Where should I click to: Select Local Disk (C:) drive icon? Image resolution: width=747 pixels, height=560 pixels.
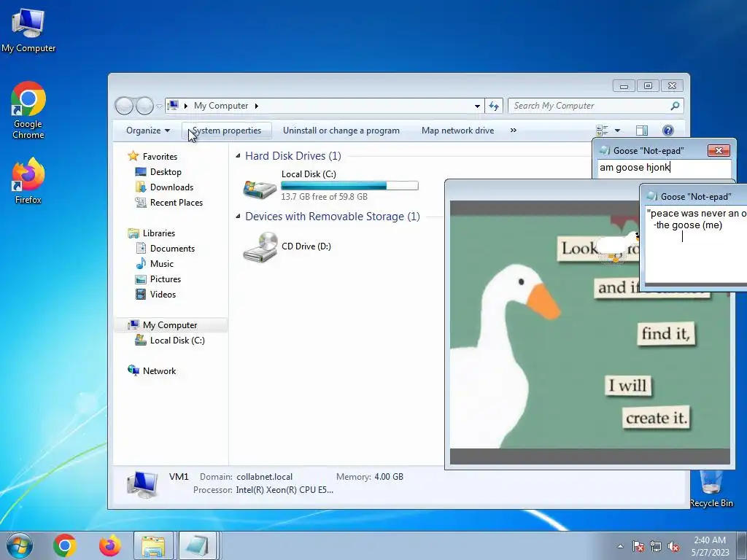click(260, 189)
